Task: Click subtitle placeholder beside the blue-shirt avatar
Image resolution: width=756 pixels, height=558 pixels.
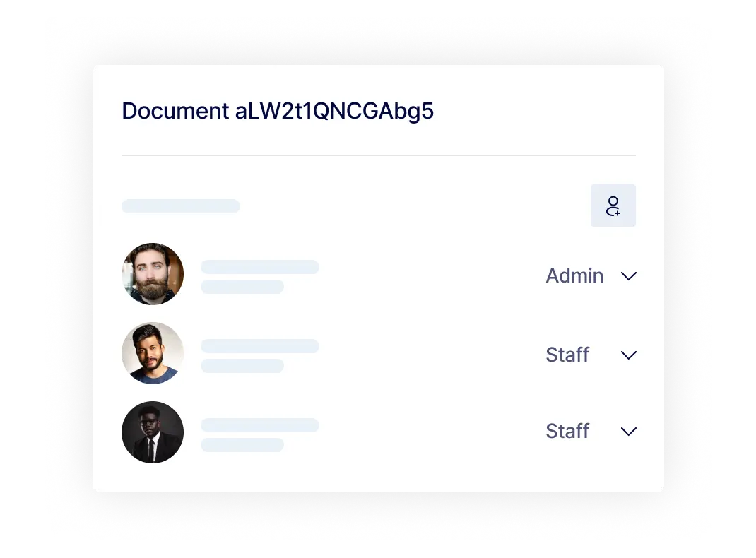Action: pyautogui.click(x=242, y=366)
